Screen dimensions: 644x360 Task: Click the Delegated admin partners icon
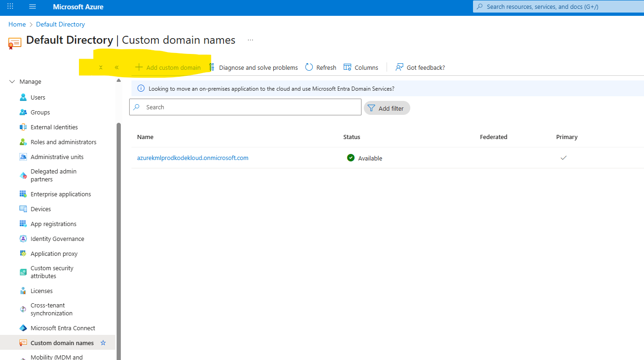pos(23,175)
